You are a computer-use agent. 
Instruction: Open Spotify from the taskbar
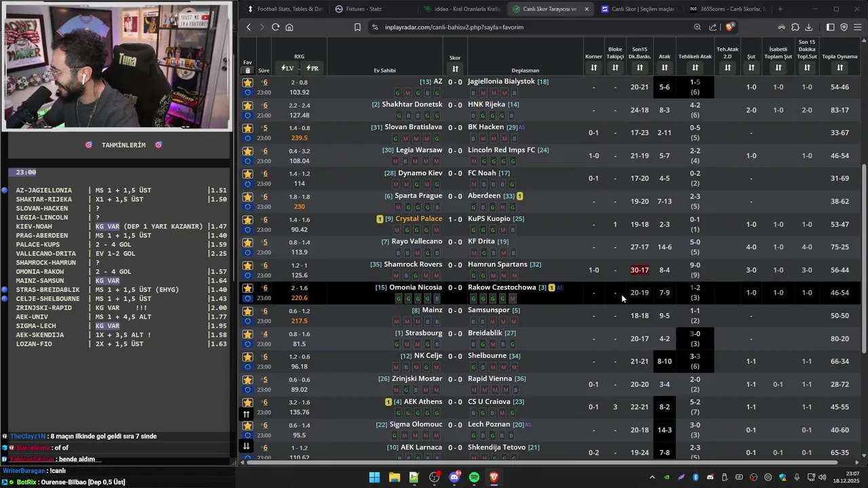pyautogui.click(x=474, y=477)
